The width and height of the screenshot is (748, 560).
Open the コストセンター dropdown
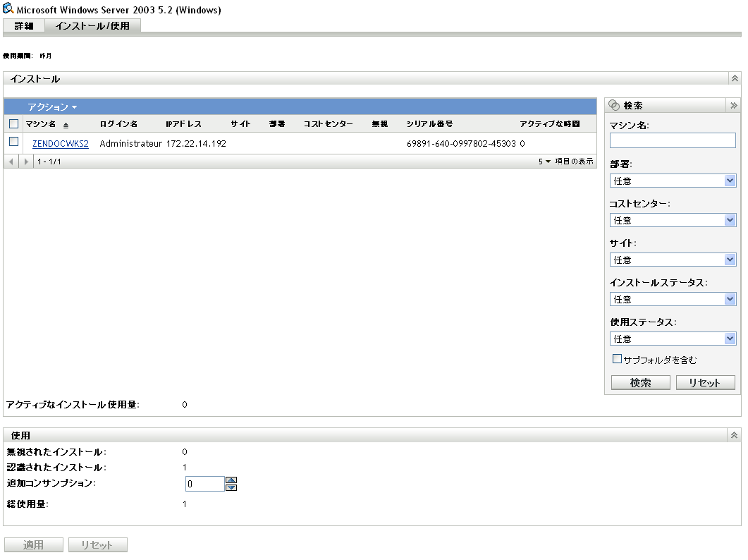click(673, 220)
